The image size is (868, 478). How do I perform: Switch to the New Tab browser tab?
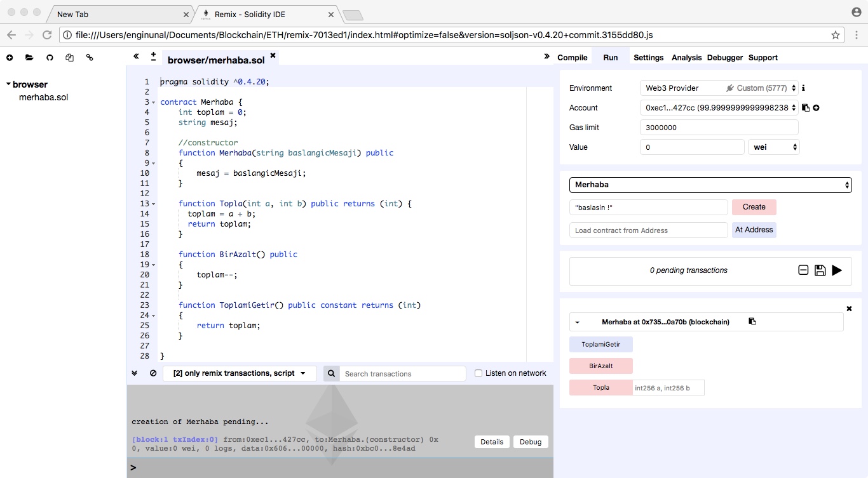(121, 14)
